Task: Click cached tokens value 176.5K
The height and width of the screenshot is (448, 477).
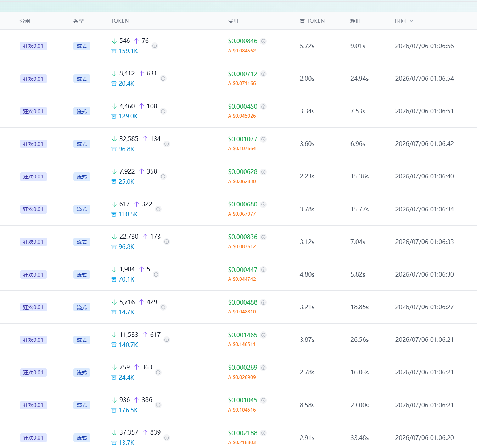Action: tap(128, 410)
